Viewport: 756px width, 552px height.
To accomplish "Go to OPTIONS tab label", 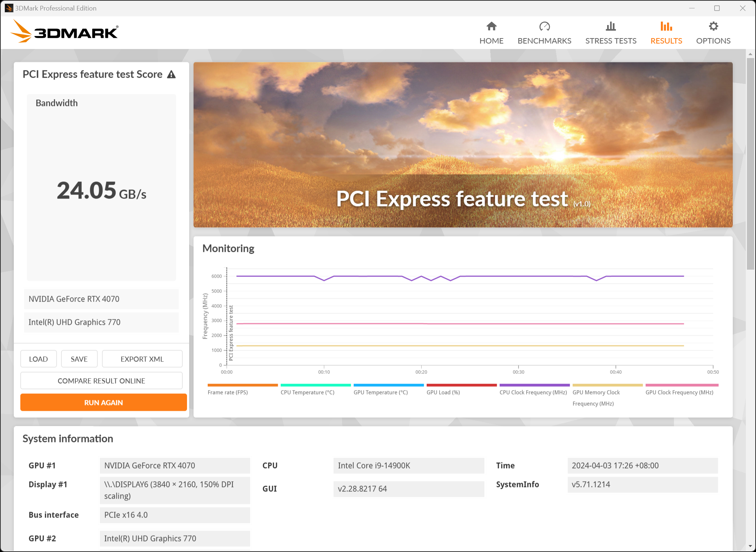I will 713,41.
